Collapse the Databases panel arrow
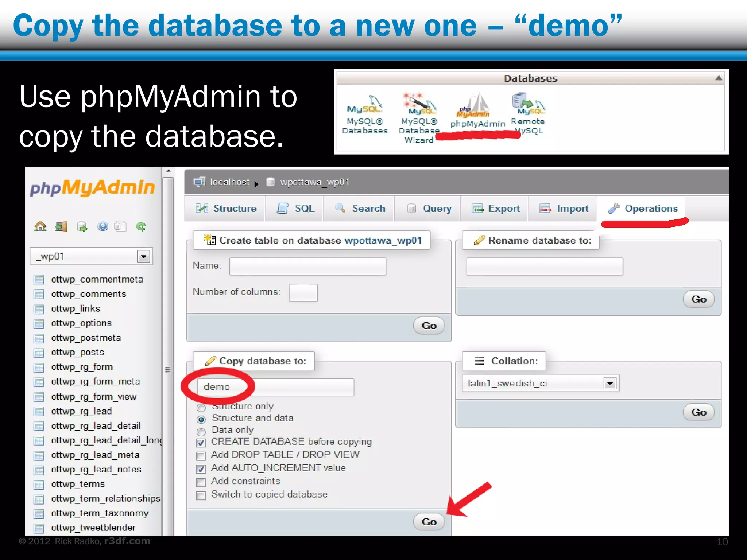Screen dimensions: 747x560 coord(718,78)
